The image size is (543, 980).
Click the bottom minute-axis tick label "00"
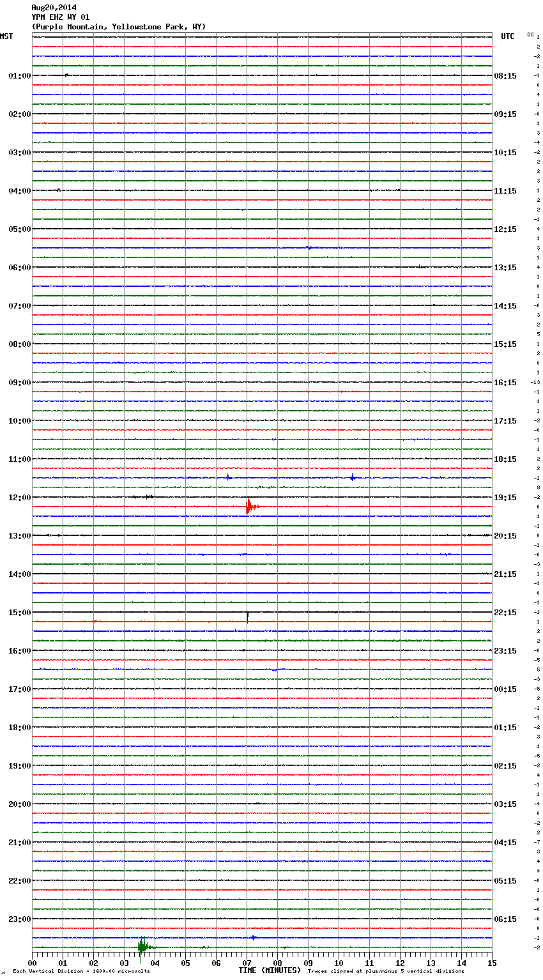pyautogui.click(x=33, y=963)
